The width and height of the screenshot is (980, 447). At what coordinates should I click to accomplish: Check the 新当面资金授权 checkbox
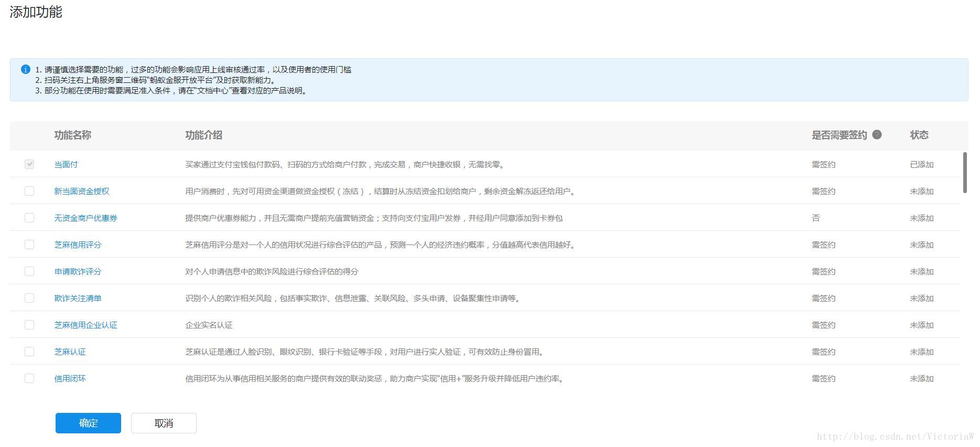click(29, 191)
